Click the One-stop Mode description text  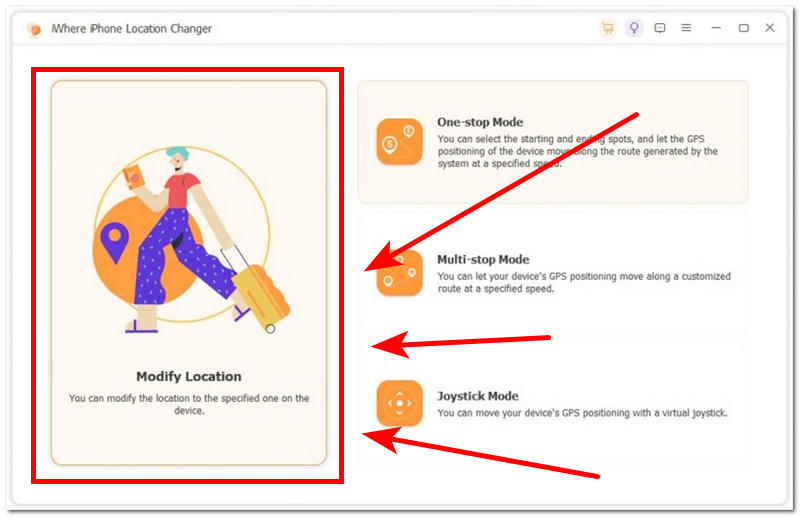click(x=577, y=151)
